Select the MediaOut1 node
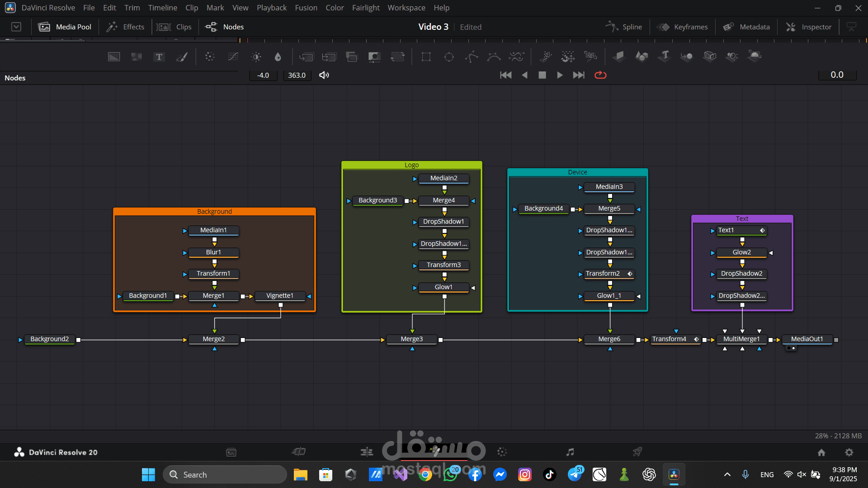Screen dimensions: 868x488 (807, 339)
